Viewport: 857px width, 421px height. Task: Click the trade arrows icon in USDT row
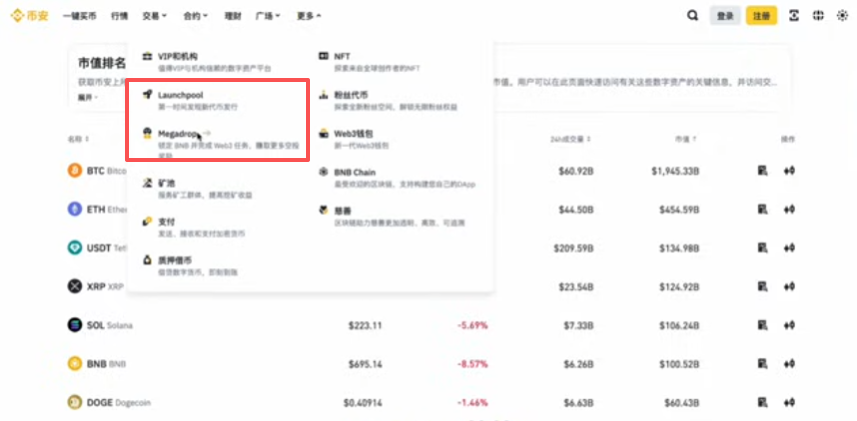coord(789,248)
